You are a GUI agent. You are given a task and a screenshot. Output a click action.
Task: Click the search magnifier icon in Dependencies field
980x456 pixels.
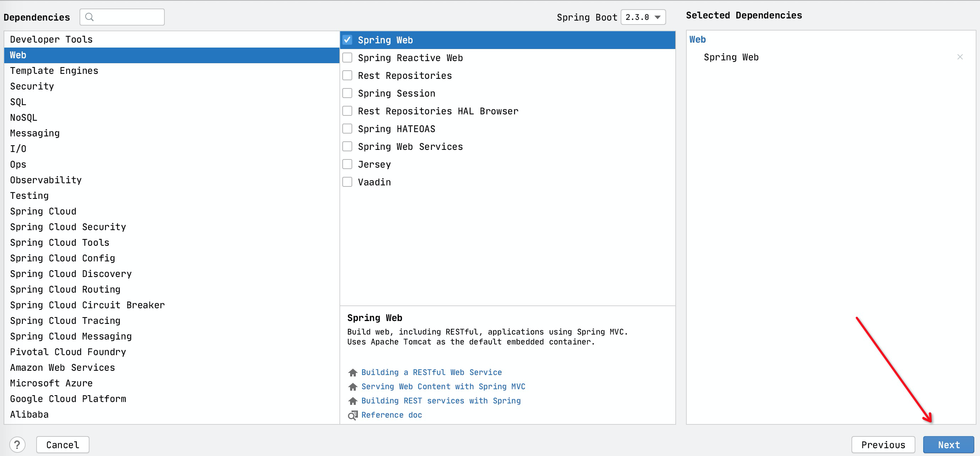89,17
